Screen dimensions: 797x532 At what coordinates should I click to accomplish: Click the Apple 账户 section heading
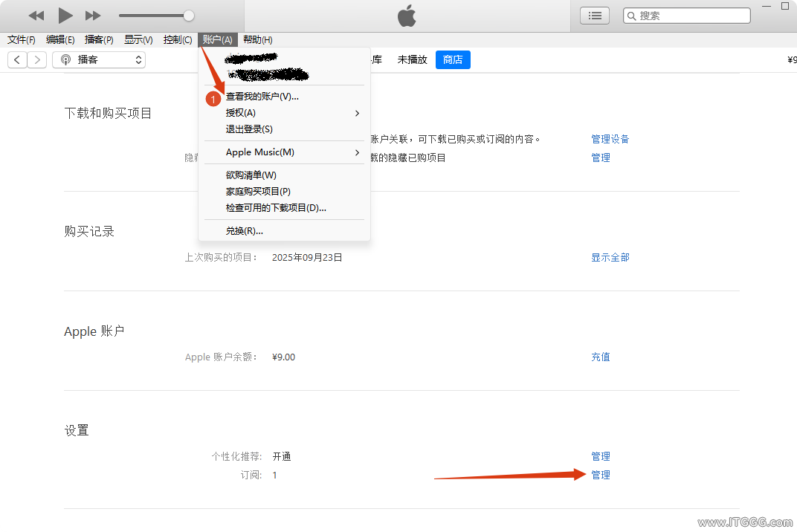click(x=94, y=331)
